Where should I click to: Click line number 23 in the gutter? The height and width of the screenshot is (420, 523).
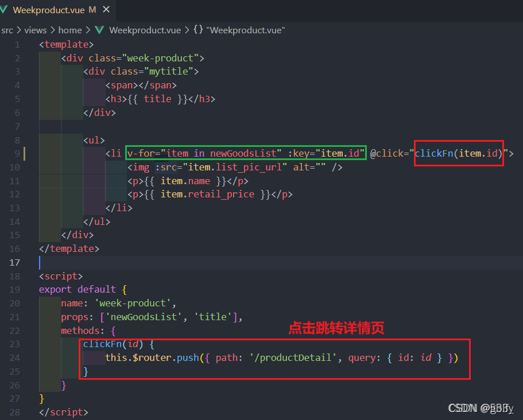point(14,344)
